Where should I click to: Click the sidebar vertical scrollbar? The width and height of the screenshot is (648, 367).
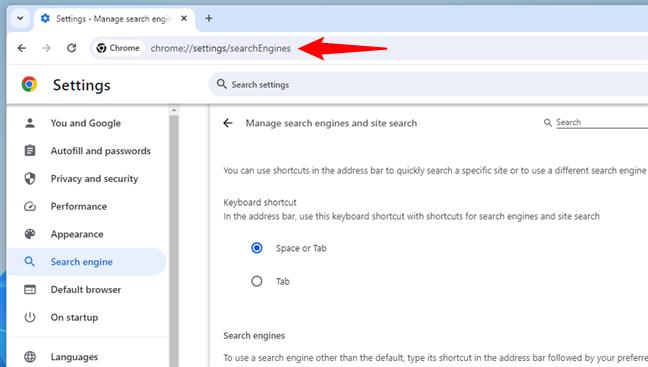(x=174, y=241)
